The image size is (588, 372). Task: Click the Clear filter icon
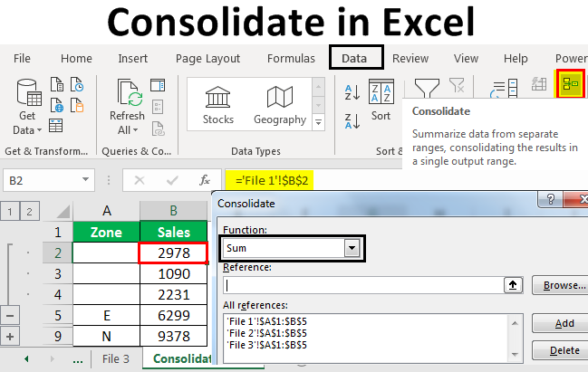(x=458, y=85)
